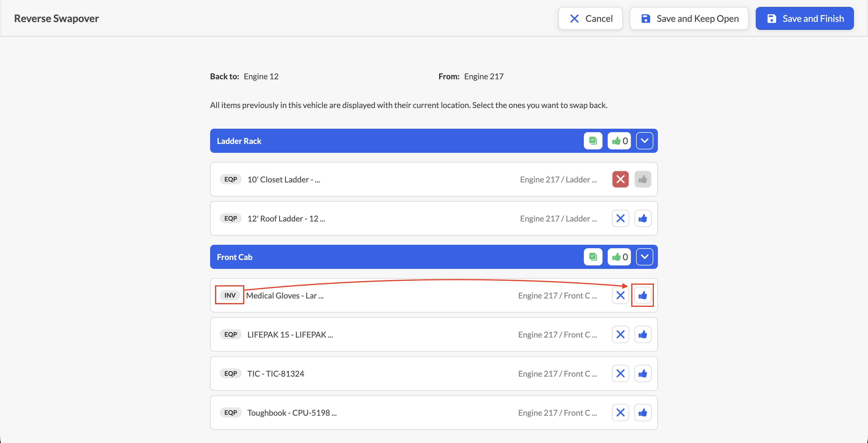Reject LIFEPAK 15 with X icon

[x=621, y=334]
